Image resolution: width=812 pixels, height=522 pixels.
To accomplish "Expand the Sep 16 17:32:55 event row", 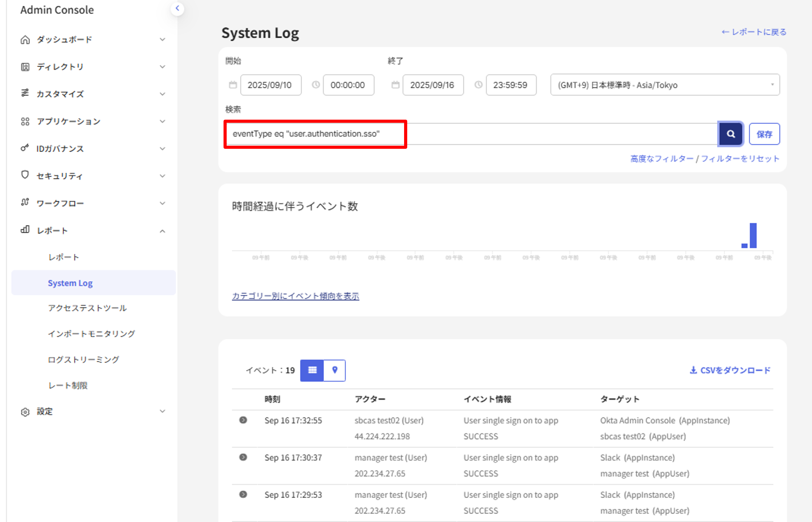I will click(243, 420).
